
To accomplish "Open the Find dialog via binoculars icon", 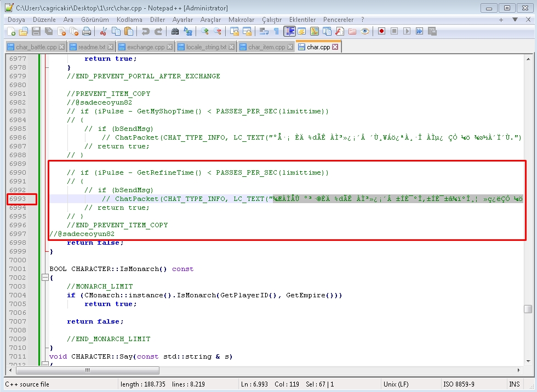I will [174, 31].
